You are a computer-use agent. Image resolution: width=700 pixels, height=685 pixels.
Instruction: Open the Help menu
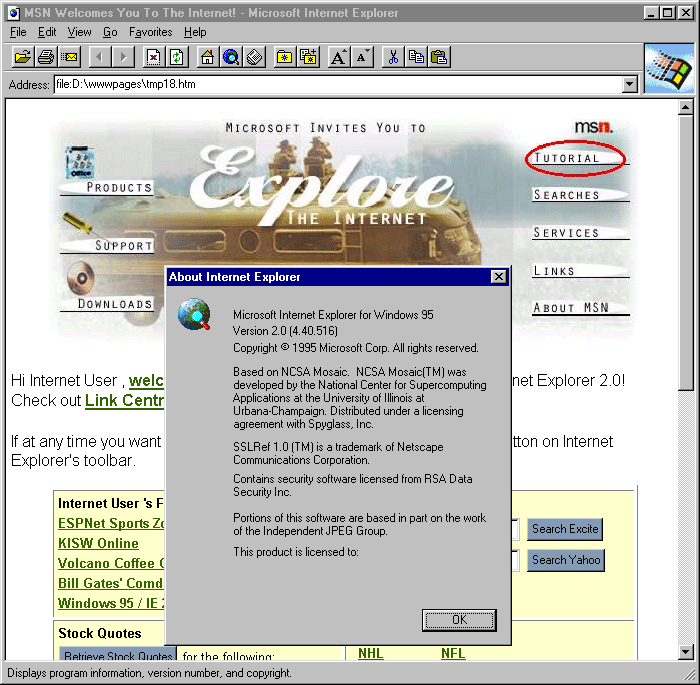(x=195, y=32)
